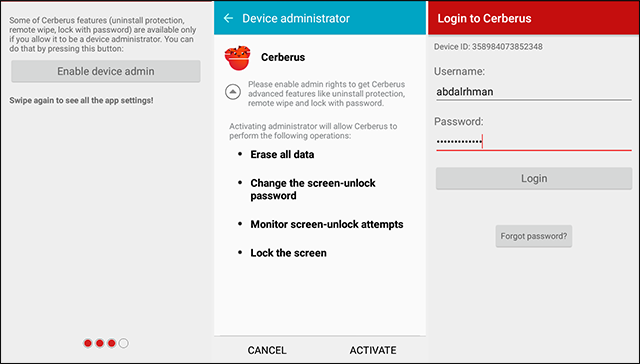Tap the red Cerberus app icon
The height and width of the screenshot is (364, 640).
238,58
